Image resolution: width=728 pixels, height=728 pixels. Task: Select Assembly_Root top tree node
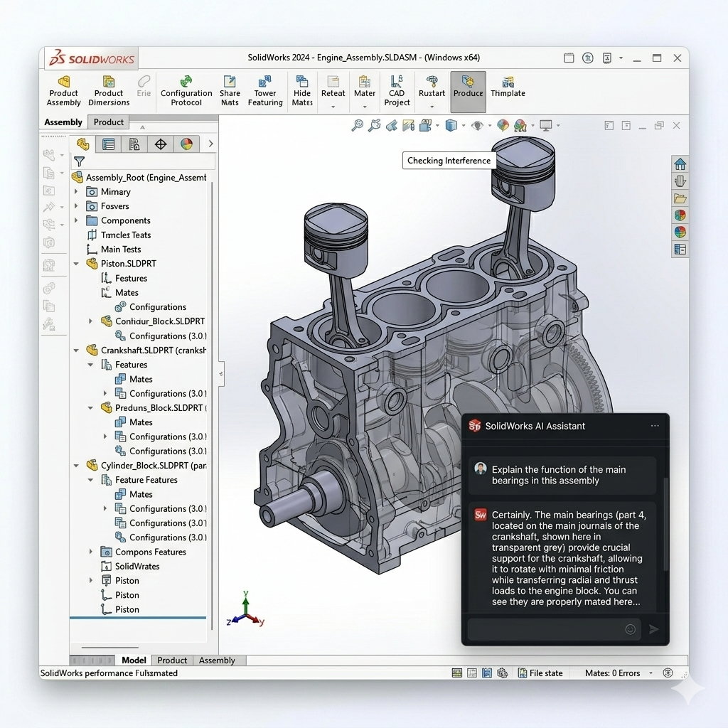139,177
